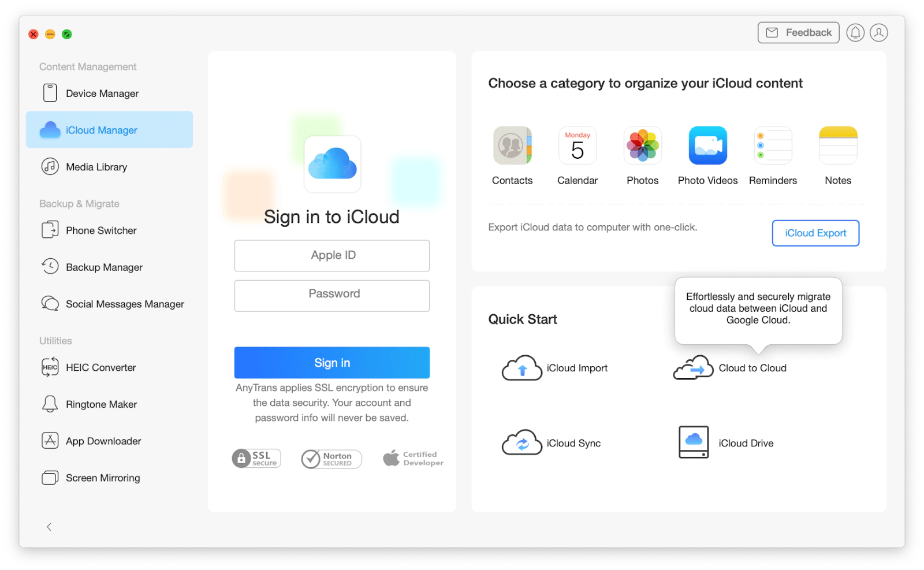Click the Ringtone Maker bell icon
Screen dimensions: 924x570
click(x=50, y=404)
